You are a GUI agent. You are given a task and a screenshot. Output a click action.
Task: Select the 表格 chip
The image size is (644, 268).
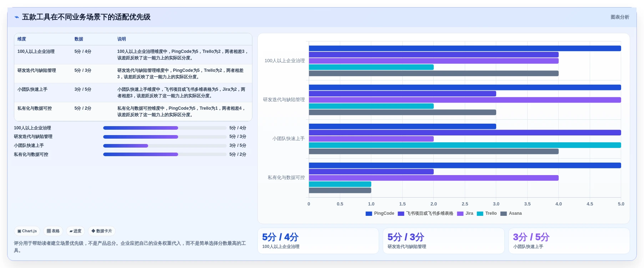click(x=53, y=231)
